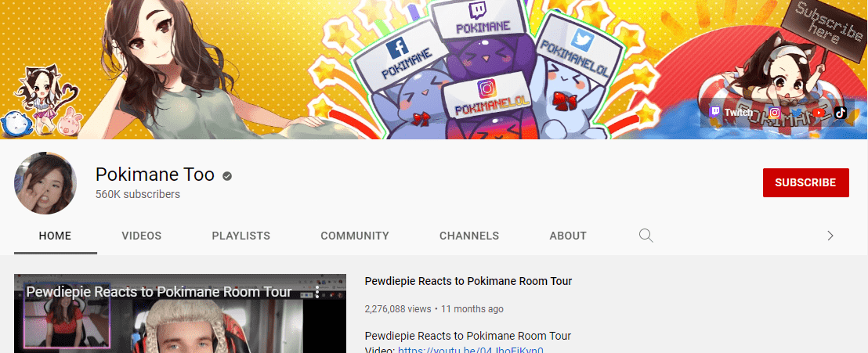Click the description line Pewdiepie Reacts to Pokimane Room Tour
Screen dimensions: 868x353
coord(468,336)
